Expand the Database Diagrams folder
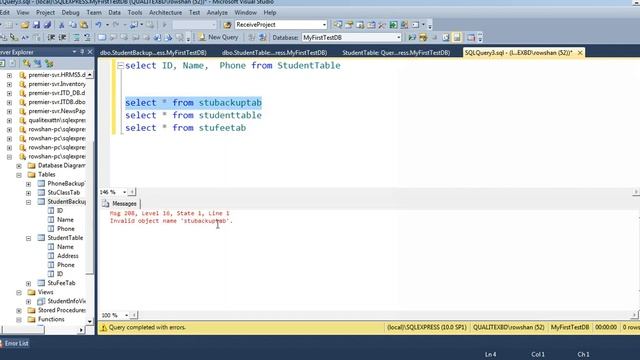The width and height of the screenshot is (640, 360). click(x=19, y=166)
